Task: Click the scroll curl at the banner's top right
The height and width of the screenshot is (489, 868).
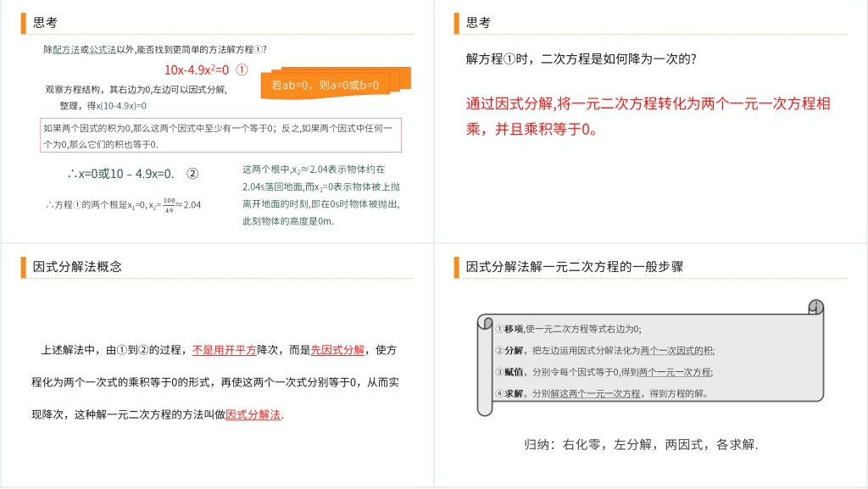Action: 815,307
